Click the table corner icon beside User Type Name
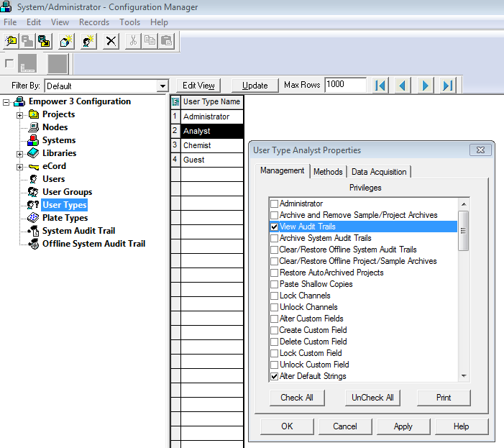Viewport: 504px width, 448px height. [175, 102]
